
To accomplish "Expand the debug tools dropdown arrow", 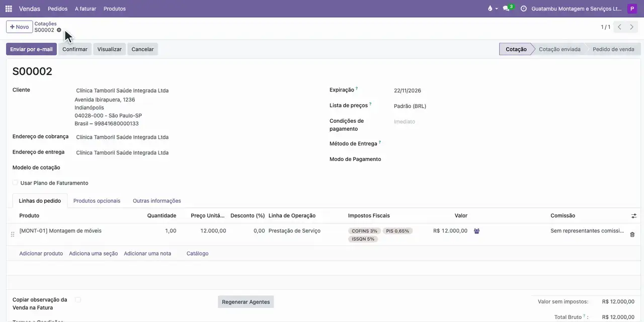I will click(497, 9).
